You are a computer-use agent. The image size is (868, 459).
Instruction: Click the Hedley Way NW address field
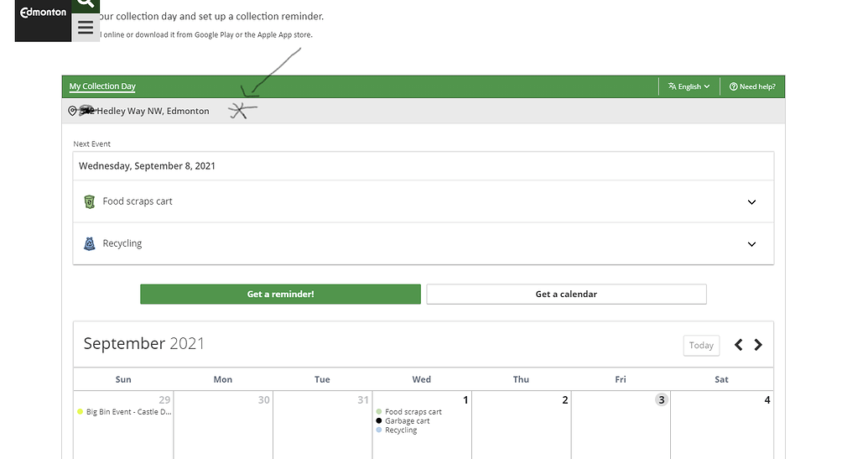pyautogui.click(x=144, y=111)
